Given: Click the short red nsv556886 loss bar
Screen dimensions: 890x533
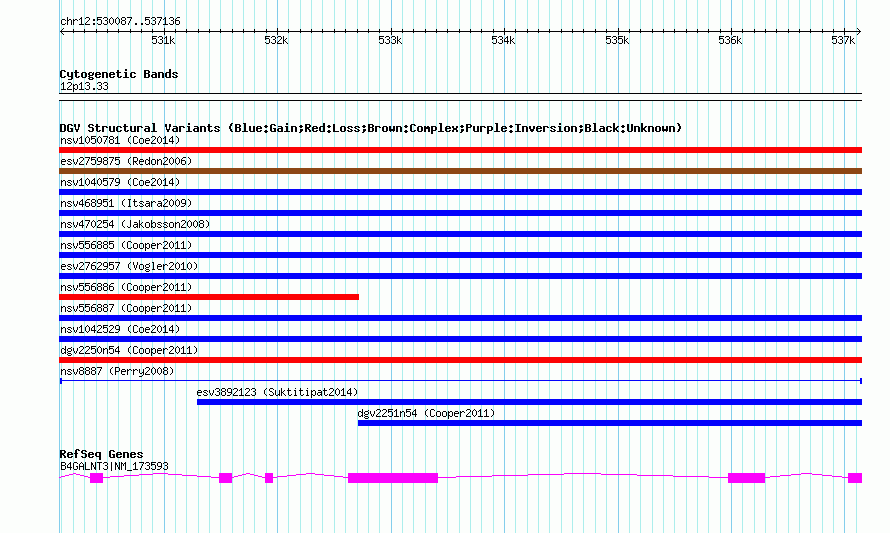Looking at the screenshot, I should [x=209, y=297].
